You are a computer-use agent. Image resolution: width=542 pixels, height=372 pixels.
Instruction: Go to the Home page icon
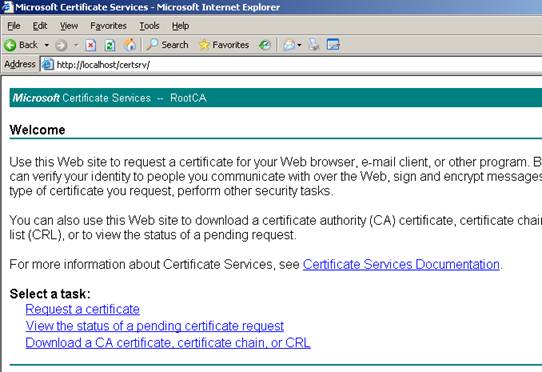click(130, 45)
